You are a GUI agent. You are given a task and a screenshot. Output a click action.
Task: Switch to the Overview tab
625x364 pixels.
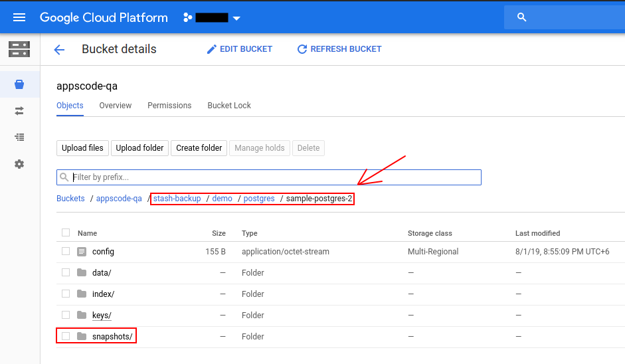tap(115, 106)
